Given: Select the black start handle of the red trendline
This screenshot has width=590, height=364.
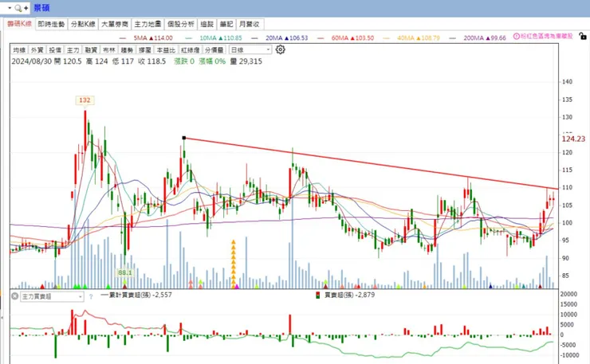Looking at the screenshot, I should click(x=184, y=138).
